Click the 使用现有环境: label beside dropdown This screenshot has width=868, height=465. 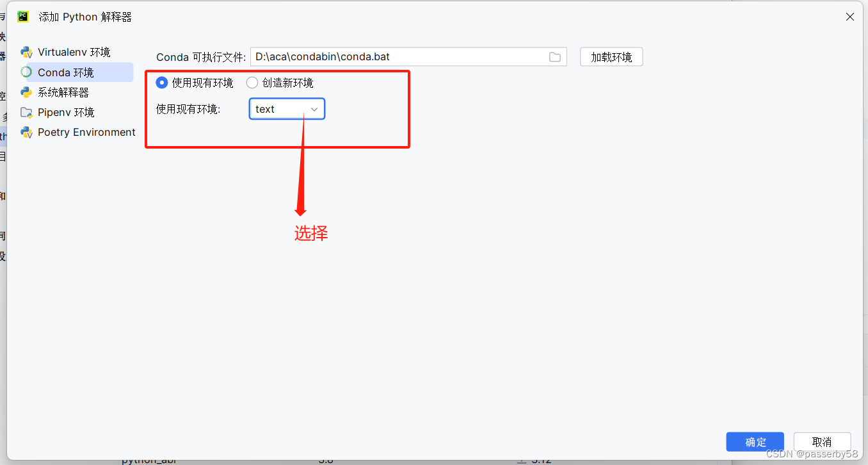coord(188,110)
